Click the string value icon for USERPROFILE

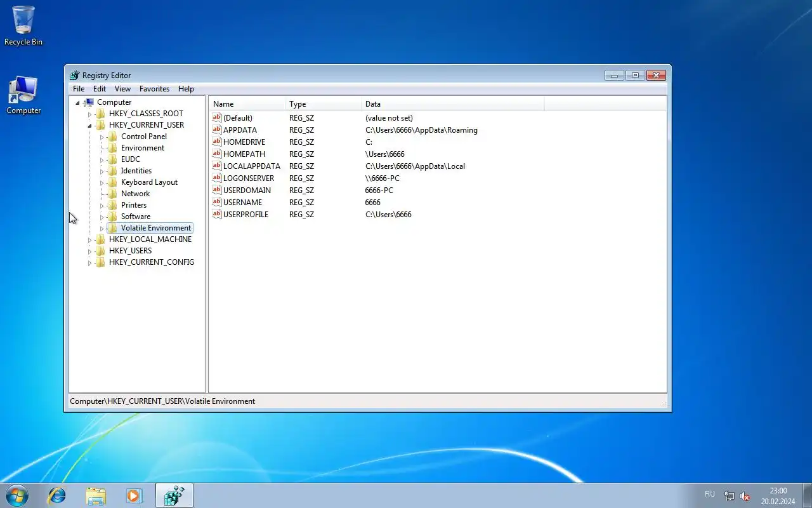pos(216,215)
